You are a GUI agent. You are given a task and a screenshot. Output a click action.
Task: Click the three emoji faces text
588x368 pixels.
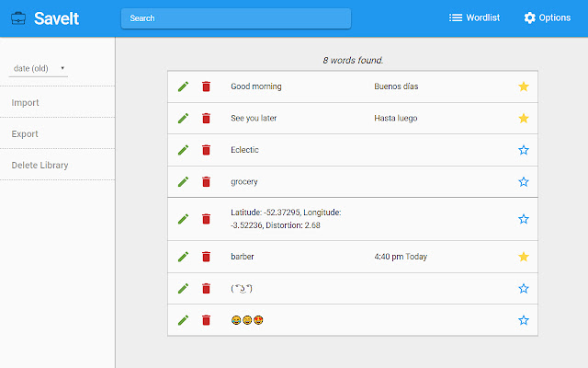pyautogui.click(x=247, y=320)
